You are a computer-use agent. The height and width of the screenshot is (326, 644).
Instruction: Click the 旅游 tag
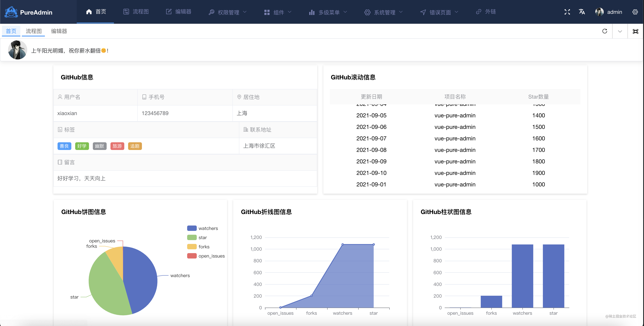point(117,146)
